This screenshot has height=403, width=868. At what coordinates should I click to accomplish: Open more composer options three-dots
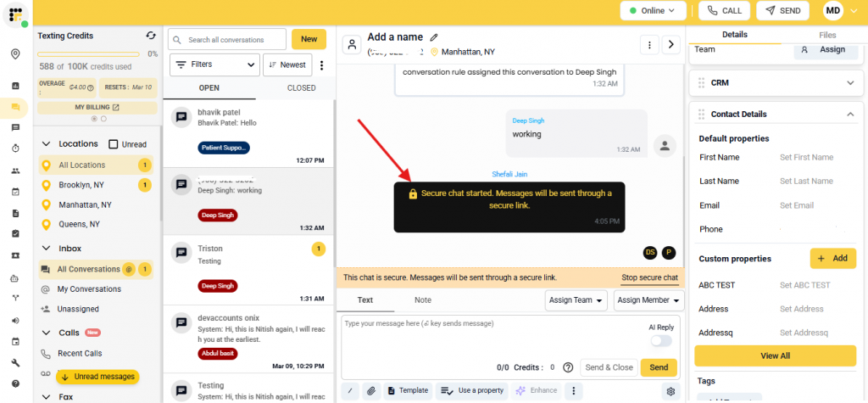[x=574, y=391]
